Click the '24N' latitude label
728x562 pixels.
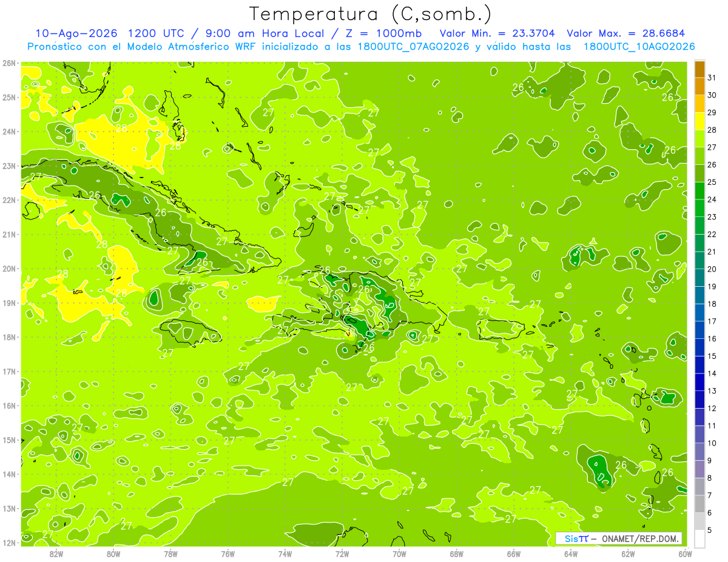point(8,132)
